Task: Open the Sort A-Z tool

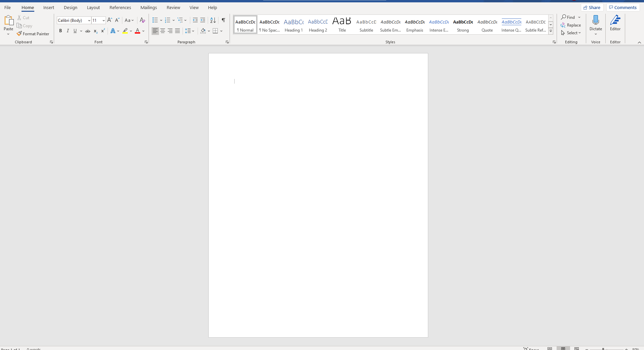Action: [x=213, y=20]
